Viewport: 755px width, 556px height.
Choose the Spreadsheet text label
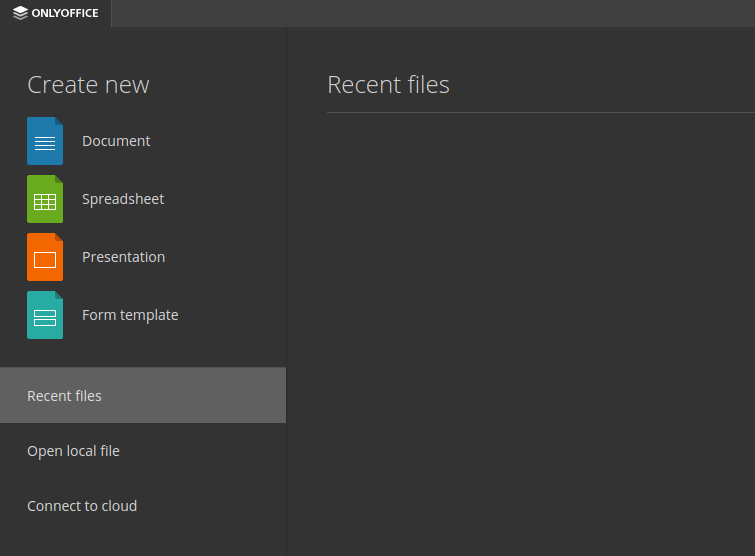coord(123,199)
